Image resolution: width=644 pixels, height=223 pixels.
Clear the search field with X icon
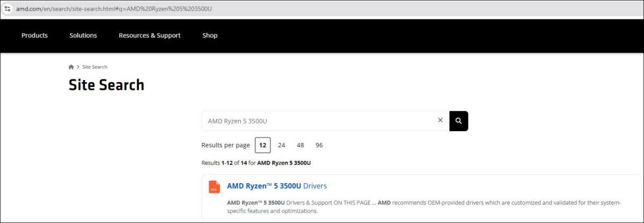(440, 120)
